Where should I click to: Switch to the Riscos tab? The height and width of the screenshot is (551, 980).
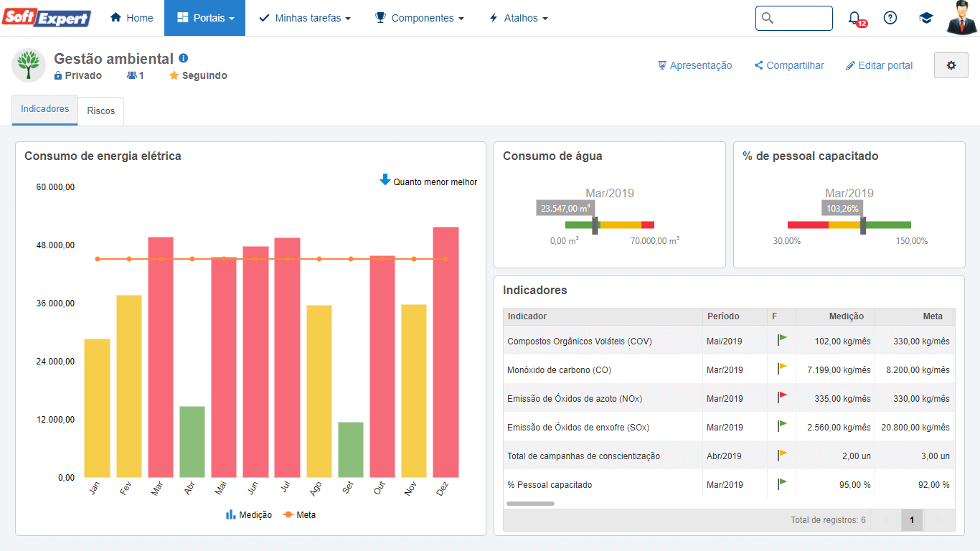[x=101, y=111]
